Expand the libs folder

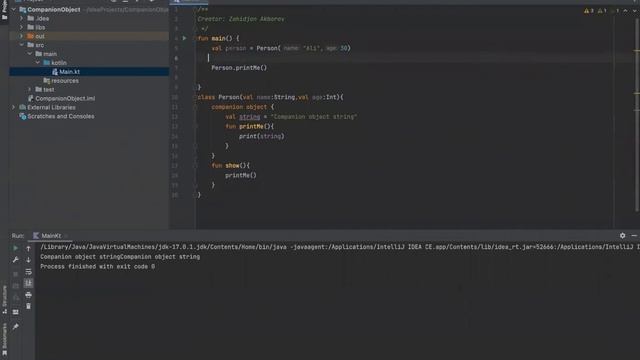point(21,27)
